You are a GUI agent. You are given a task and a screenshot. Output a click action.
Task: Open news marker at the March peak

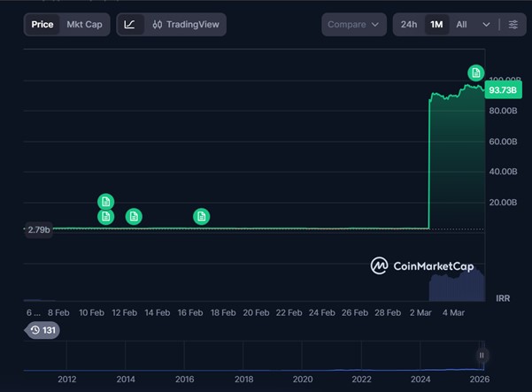(x=475, y=73)
